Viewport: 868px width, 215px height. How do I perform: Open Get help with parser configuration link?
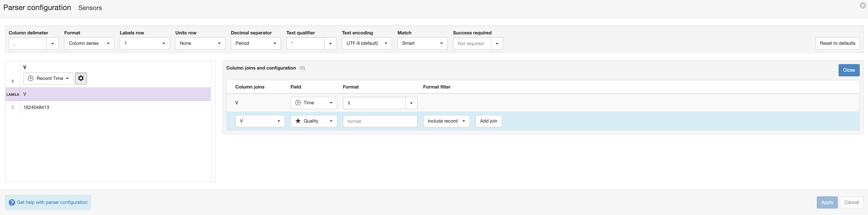[52, 202]
